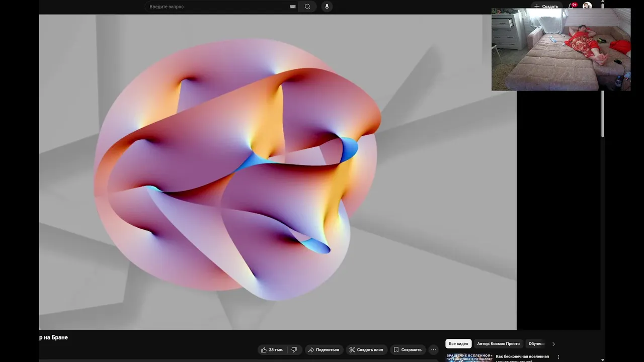Click «Создать клип» button
644x362 pixels.
(x=366, y=350)
